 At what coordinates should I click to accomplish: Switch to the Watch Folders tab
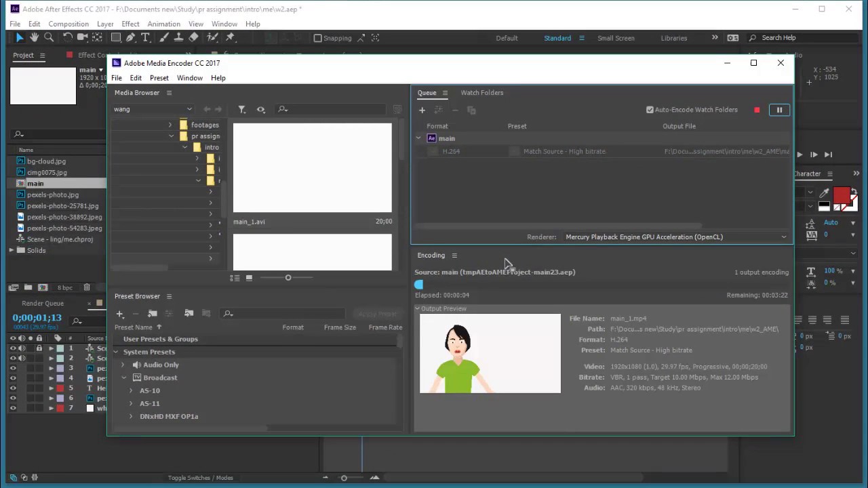[x=482, y=93]
